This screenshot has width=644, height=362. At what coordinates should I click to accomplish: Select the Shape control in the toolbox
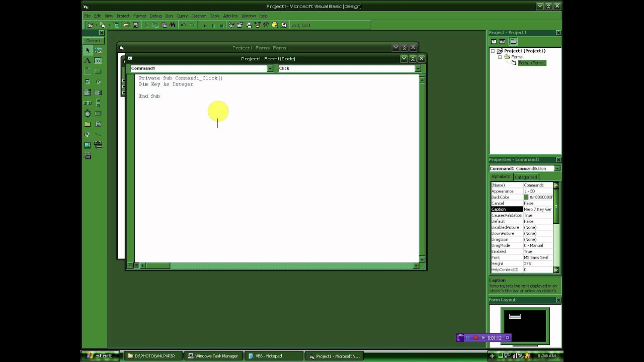coord(88,135)
